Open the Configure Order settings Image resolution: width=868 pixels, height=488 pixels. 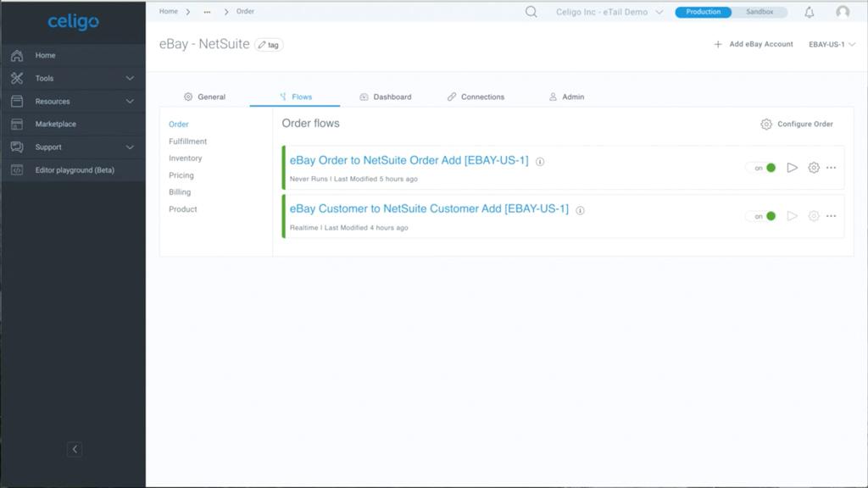(x=797, y=124)
